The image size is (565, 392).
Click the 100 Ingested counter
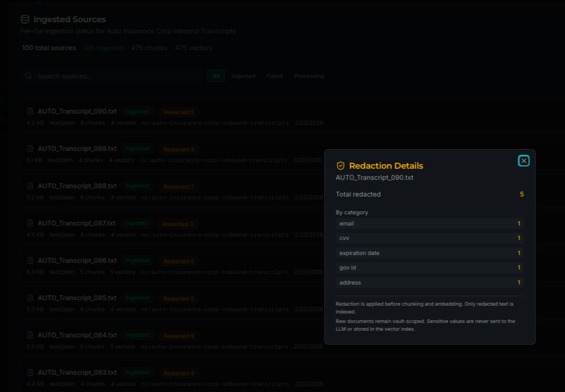tap(104, 48)
